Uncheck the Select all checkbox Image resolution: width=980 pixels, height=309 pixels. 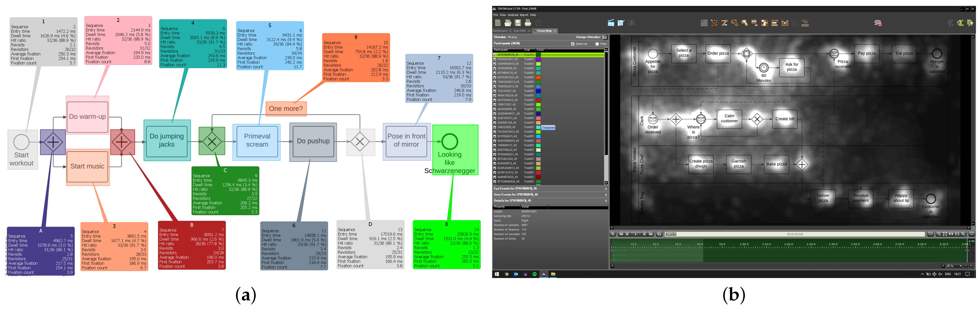pyautogui.click(x=572, y=44)
